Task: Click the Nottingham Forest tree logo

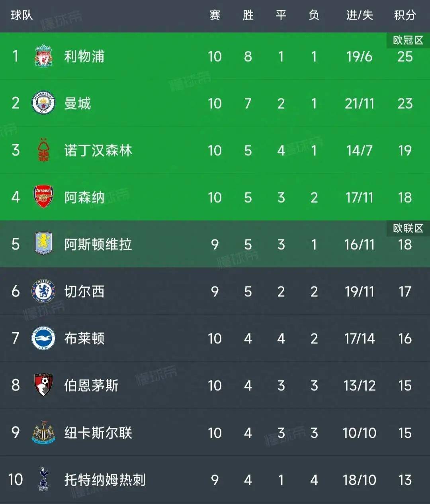Action: point(43,150)
